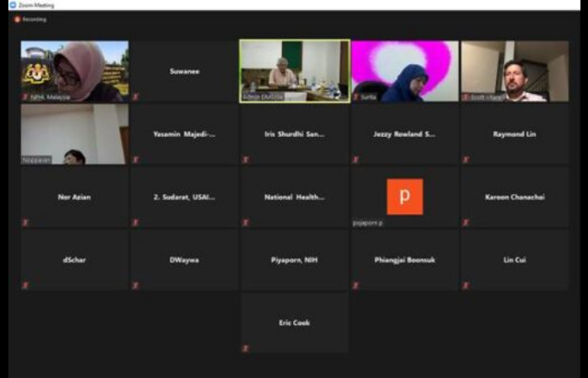This screenshot has height=378, width=588.
Task: Click the name 'Jezzy Rowland S...'
Action: click(405, 134)
